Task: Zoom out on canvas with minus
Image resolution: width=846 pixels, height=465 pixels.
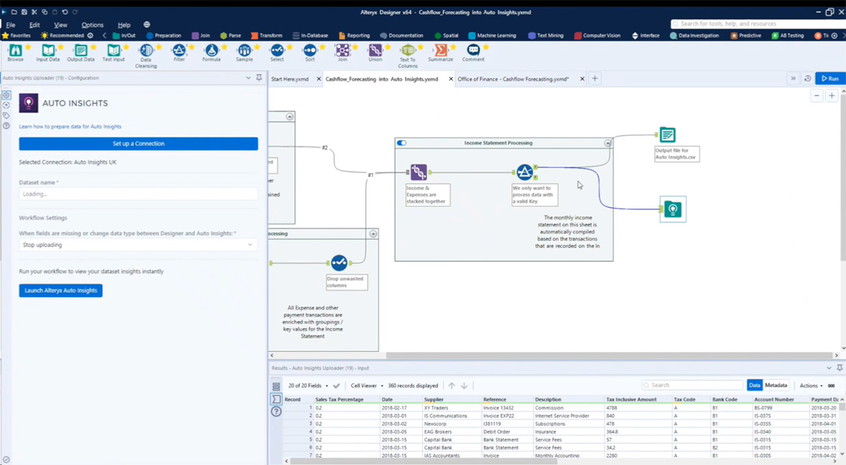Action: 817,95
